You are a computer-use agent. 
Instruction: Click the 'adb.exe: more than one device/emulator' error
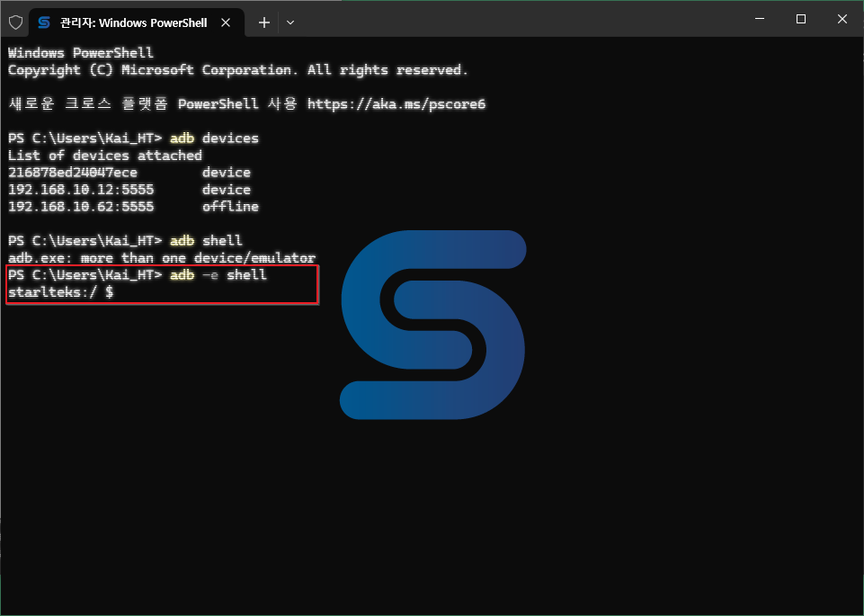(162, 258)
